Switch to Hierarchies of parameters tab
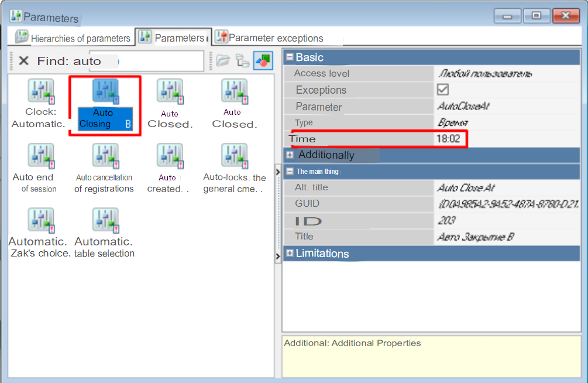The width and height of the screenshot is (588, 383). point(74,38)
